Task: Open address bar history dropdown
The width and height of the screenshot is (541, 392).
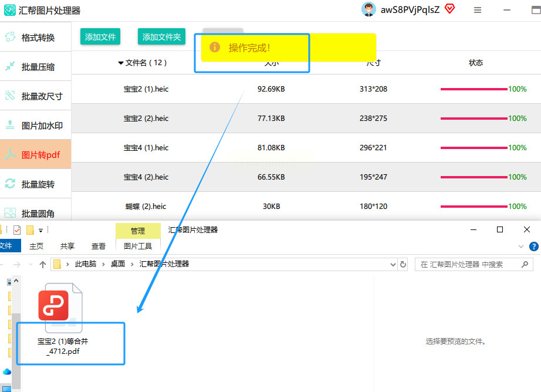Action: tap(393, 265)
